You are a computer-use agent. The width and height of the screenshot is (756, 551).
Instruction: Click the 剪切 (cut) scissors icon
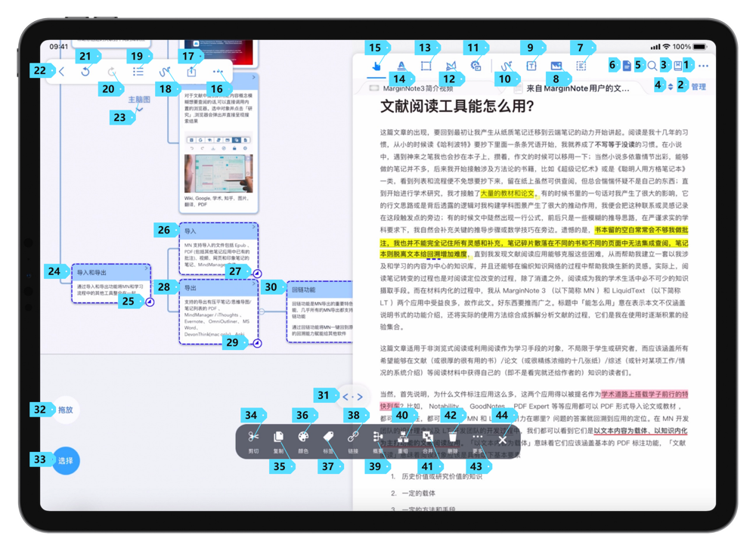[253, 436]
